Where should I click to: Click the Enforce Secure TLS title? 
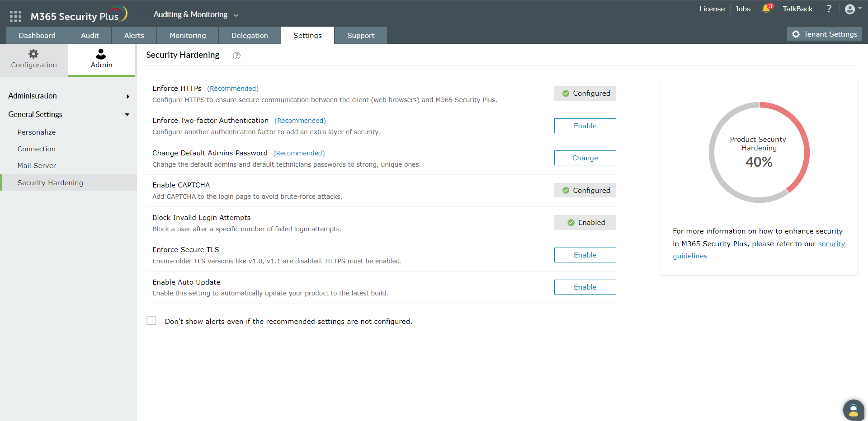coord(186,250)
